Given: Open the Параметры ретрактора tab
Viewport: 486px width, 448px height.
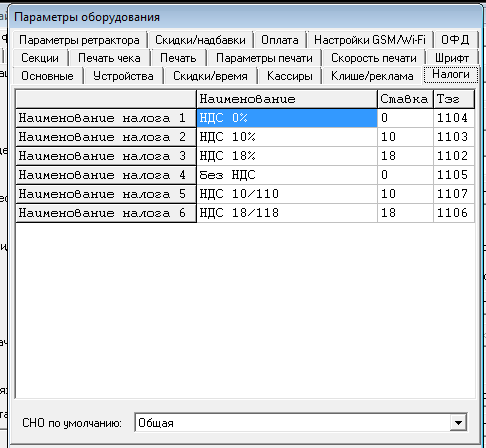Looking at the screenshot, I should (x=79, y=40).
